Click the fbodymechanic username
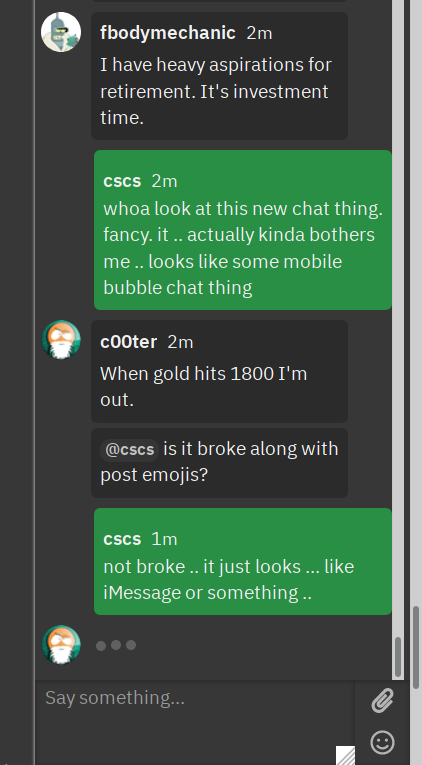 (168, 33)
